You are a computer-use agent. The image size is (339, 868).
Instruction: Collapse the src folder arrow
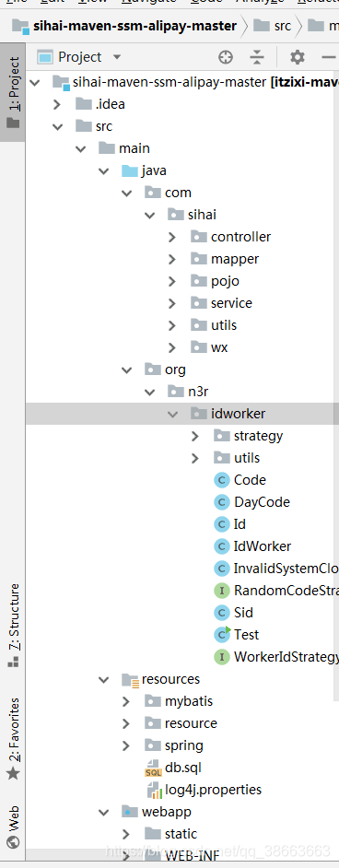tap(57, 126)
